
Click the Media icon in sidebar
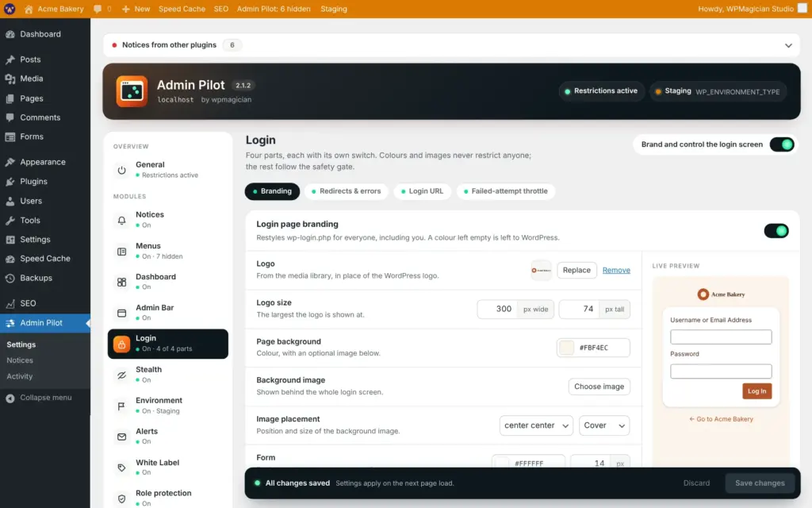pyautogui.click(x=10, y=79)
